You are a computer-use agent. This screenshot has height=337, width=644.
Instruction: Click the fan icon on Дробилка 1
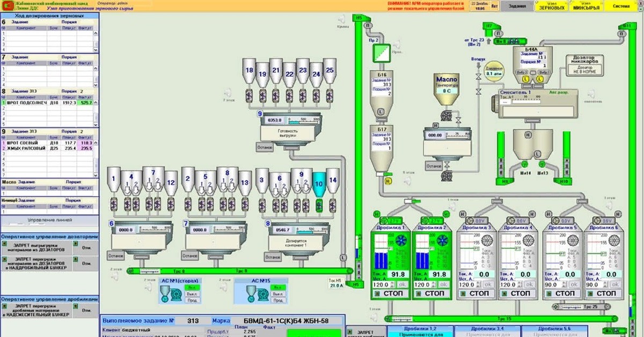[x=400, y=241]
